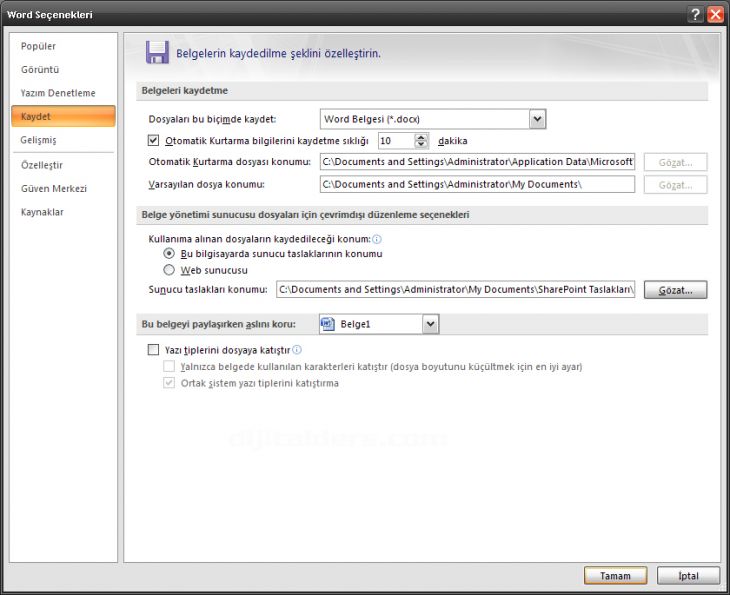Click the Tamam button
The width and height of the screenshot is (730, 595).
point(615,575)
